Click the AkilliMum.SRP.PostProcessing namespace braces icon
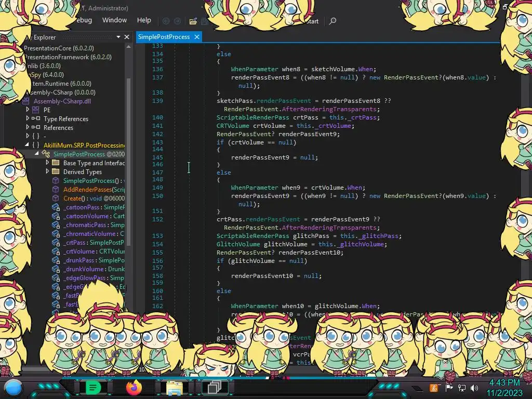 [36, 145]
